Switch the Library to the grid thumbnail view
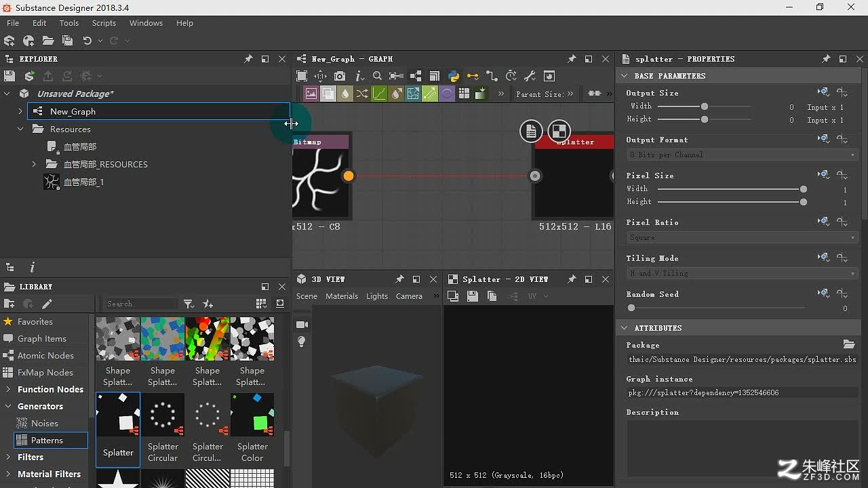This screenshot has height=488, width=868. 261,304
